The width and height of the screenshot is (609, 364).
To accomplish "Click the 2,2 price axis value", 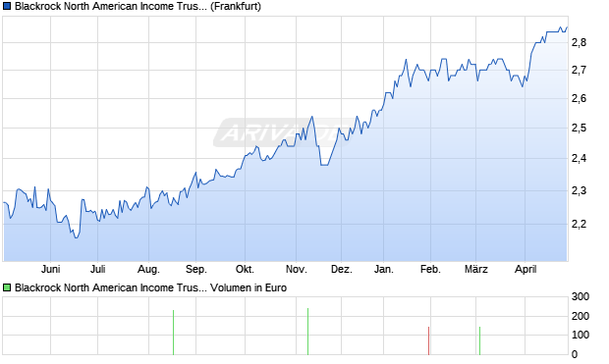I will click(580, 224).
